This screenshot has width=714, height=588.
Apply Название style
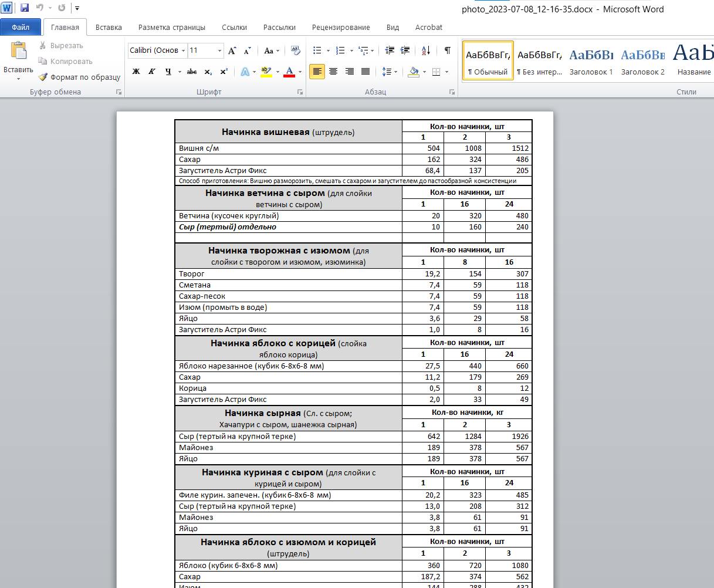tap(693, 60)
